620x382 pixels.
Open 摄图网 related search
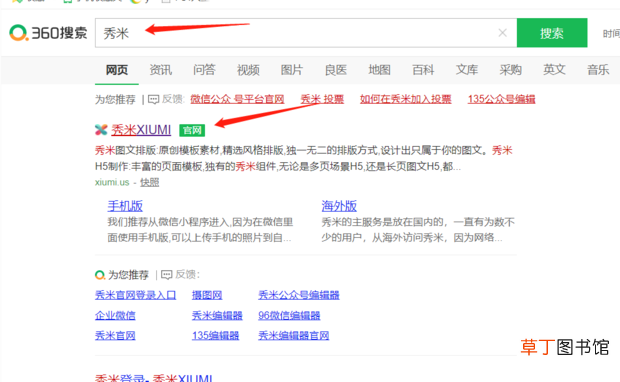pos(207,295)
